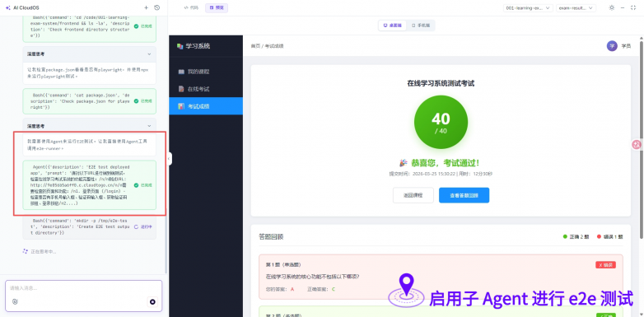Screen dimensions: 644x317
Task: Open chat history clock icon
Action: [x=157, y=7]
